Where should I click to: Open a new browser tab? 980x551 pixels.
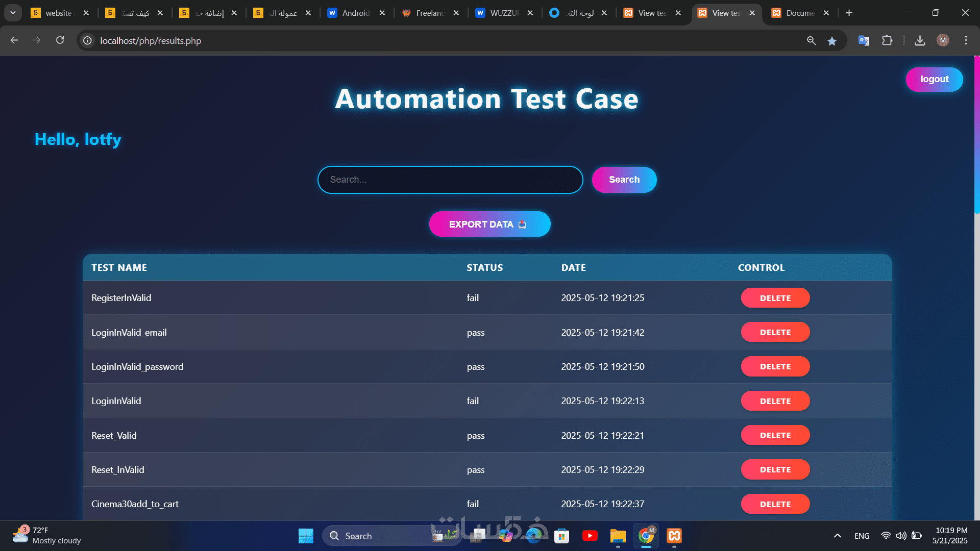coord(849,13)
